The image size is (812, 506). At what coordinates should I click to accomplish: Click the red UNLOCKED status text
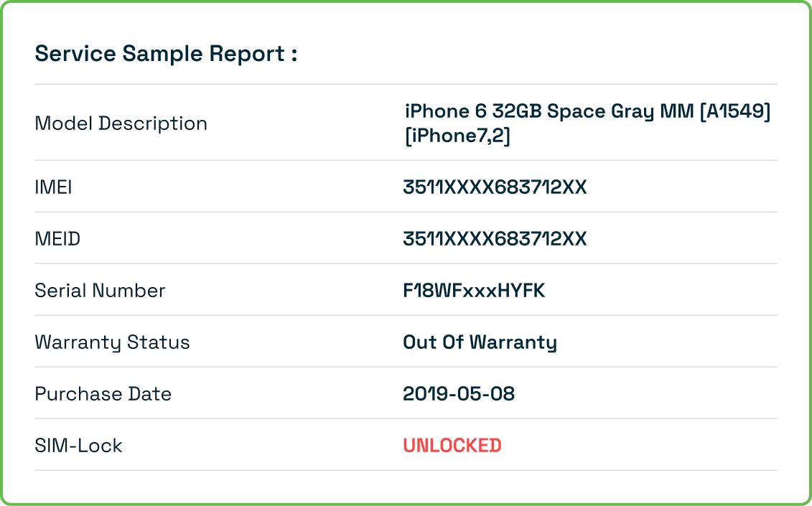[452, 446]
